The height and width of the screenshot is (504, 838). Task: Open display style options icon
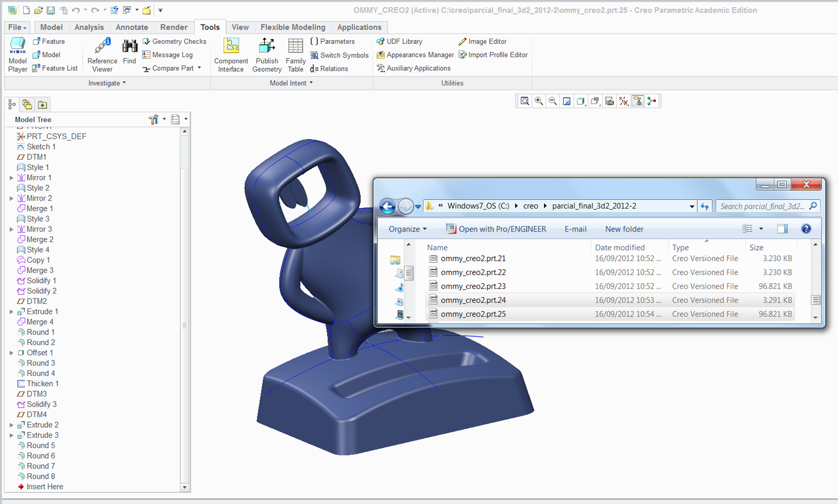581,101
